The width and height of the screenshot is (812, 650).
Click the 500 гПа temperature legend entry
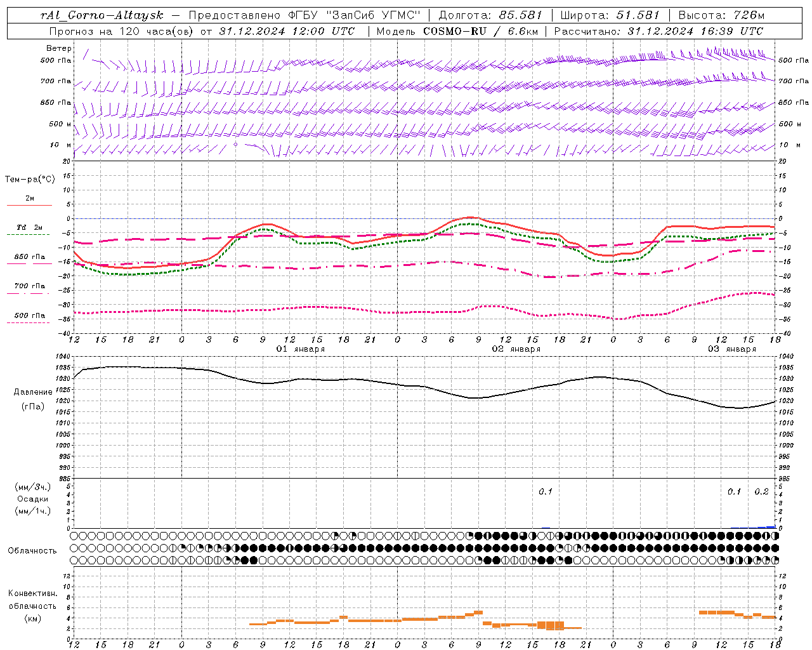(x=30, y=315)
